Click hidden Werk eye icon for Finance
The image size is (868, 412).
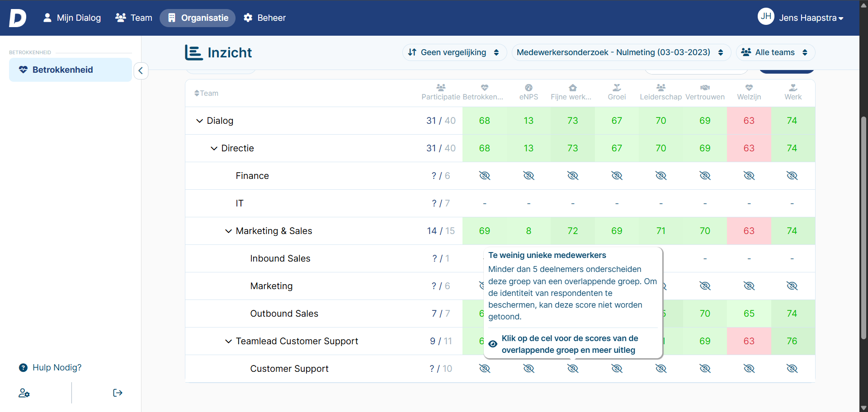click(792, 176)
